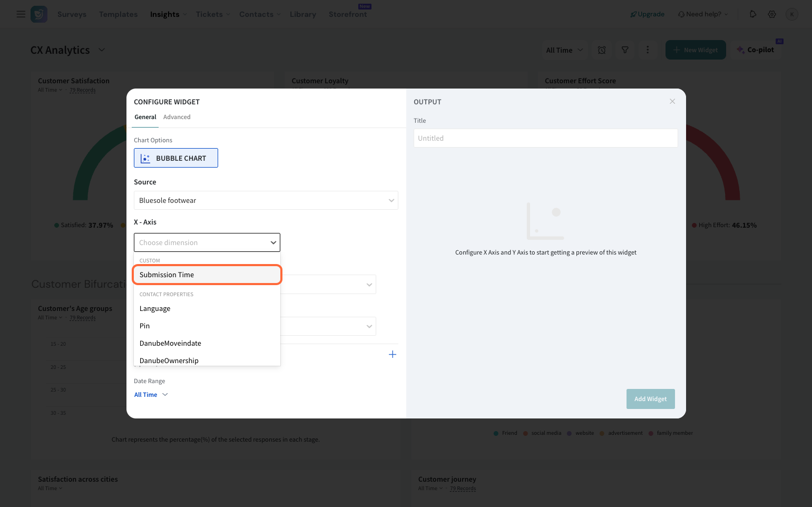Close the Configure Widget dialog

(x=672, y=101)
